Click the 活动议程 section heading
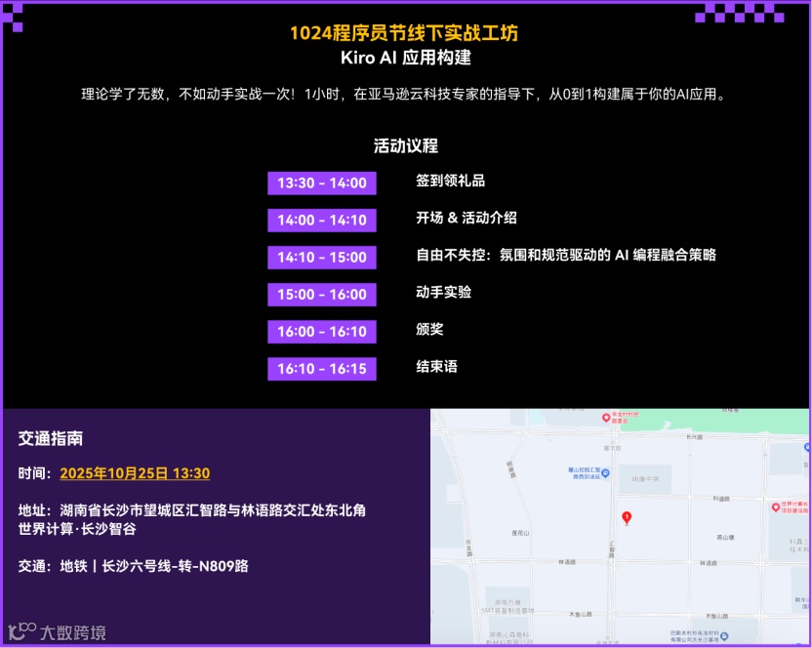This screenshot has height=648, width=812. pyautogui.click(x=405, y=145)
